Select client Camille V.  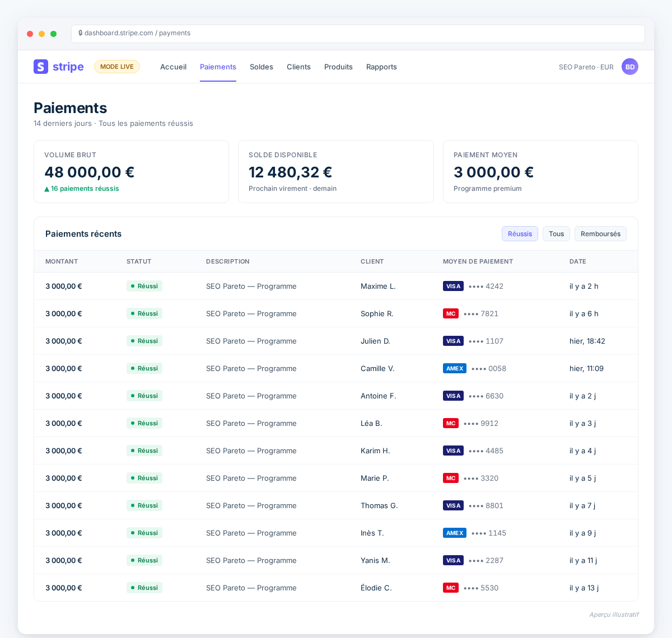click(x=377, y=368)
